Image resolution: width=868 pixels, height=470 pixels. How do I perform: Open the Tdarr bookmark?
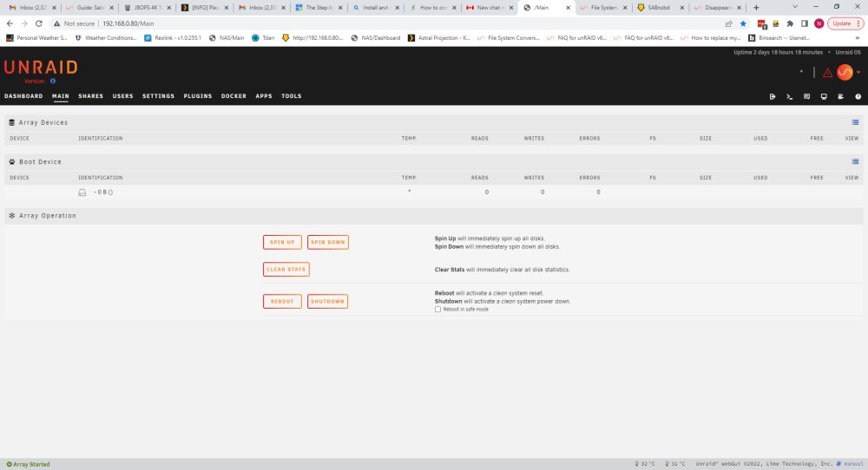(264, 37)
